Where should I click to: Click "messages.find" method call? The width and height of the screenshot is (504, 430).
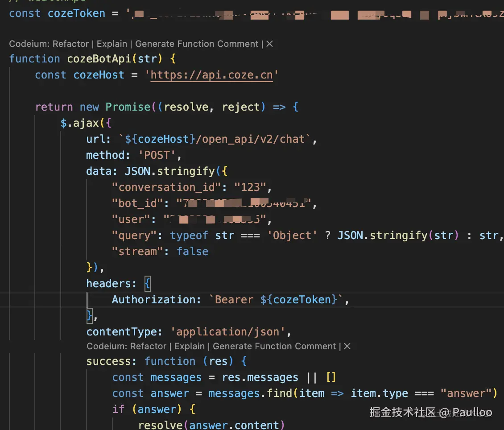[x=250, y=393]
